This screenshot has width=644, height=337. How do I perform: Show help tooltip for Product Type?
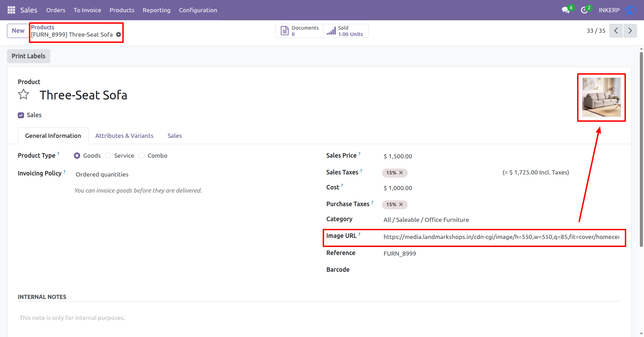click(58, 153)
